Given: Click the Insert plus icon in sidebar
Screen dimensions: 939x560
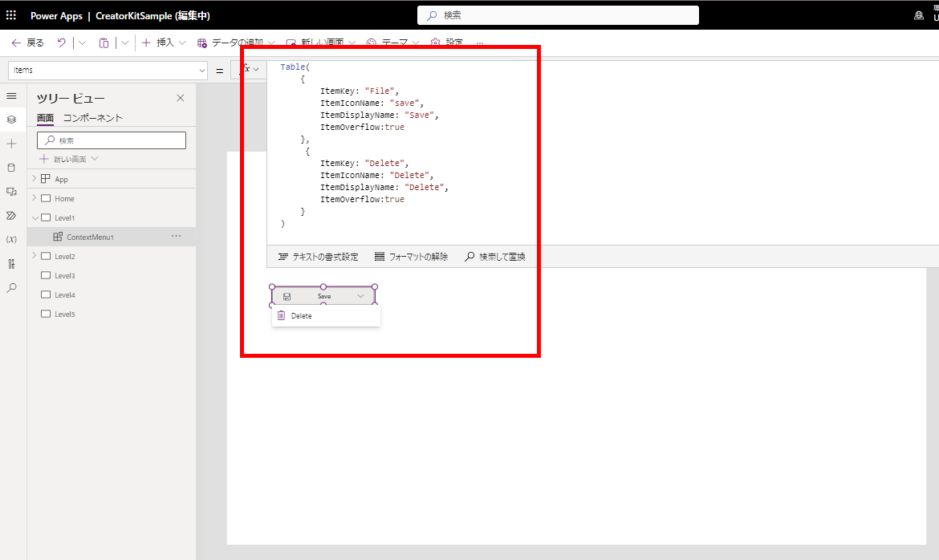Looking at the screenshot, I should tap(11, 143).
